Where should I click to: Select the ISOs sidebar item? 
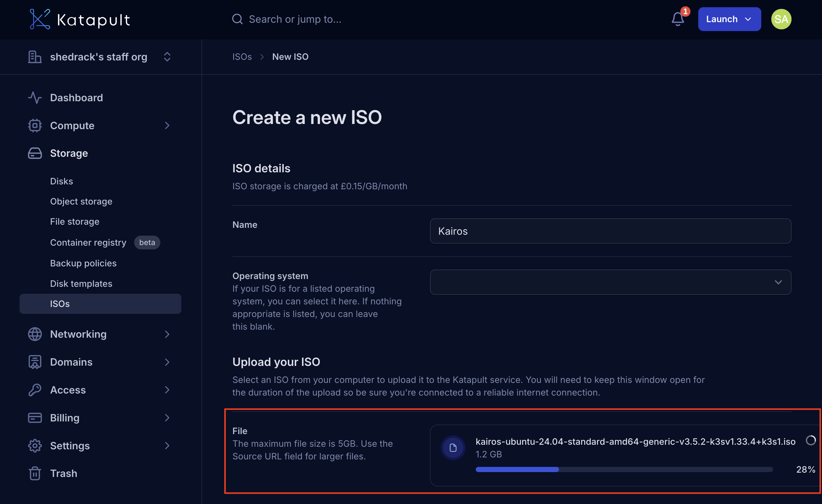pos(100,304)
